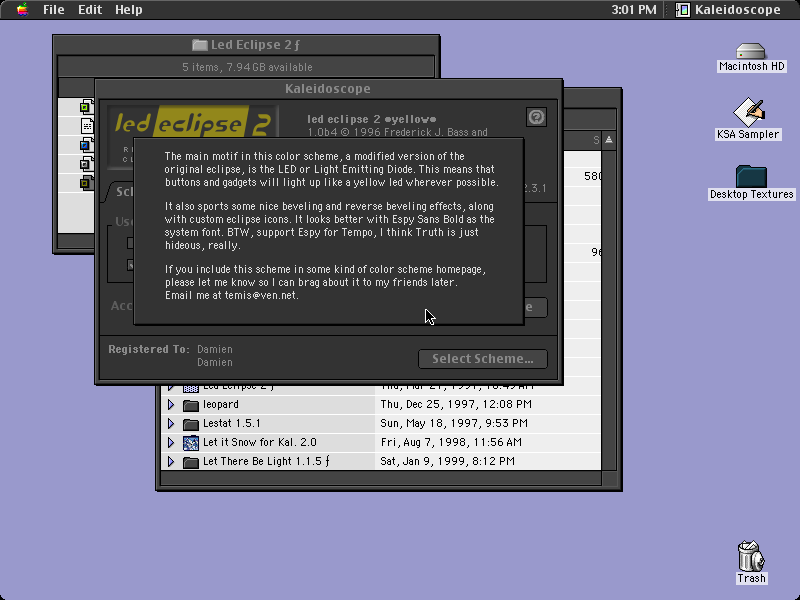Click the date Fri, Aug 7, 1998, 11:56 AM
This screenshot has width=800, height=600.
pyautogui.click(x=451, y=442)
